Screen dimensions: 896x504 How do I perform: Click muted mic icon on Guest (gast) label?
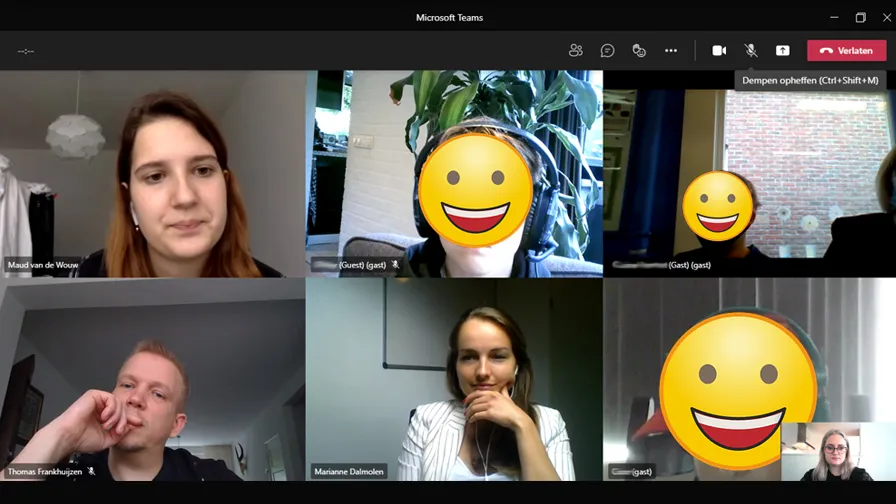(395, 265)
